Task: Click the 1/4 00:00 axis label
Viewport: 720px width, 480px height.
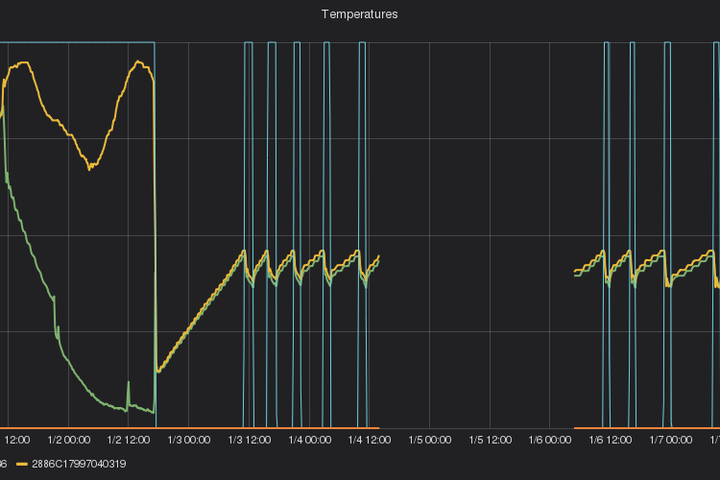Action: [310, 440]
